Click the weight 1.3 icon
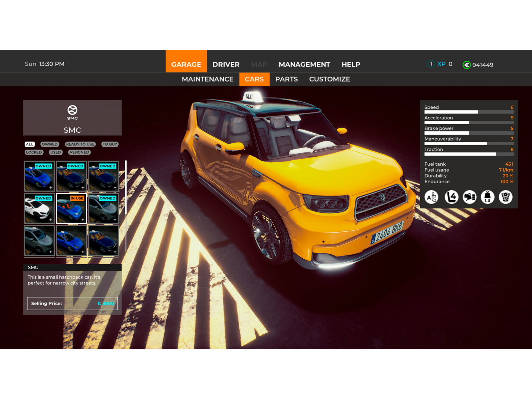Viewport: 532px width, 399px height. tap(487, 197)
